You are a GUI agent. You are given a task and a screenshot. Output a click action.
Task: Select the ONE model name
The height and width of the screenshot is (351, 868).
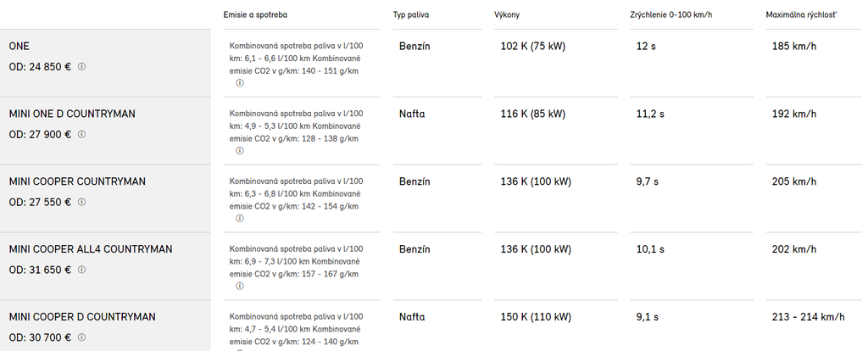pos(19,46)
